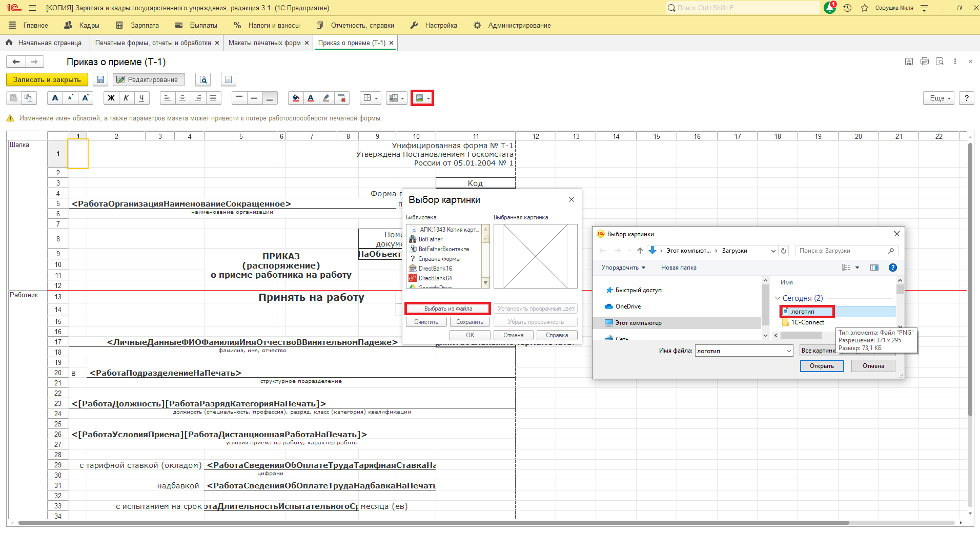Open the Зарплата menu
Image resolution: width=980 pixels, height=533 pixels.
point(138,25)
